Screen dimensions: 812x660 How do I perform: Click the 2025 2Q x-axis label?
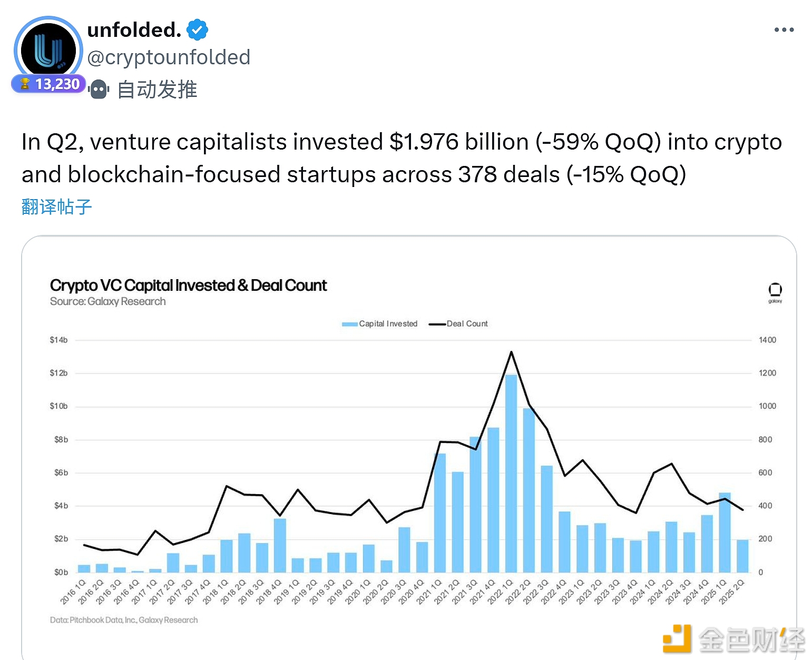point(732,591)
